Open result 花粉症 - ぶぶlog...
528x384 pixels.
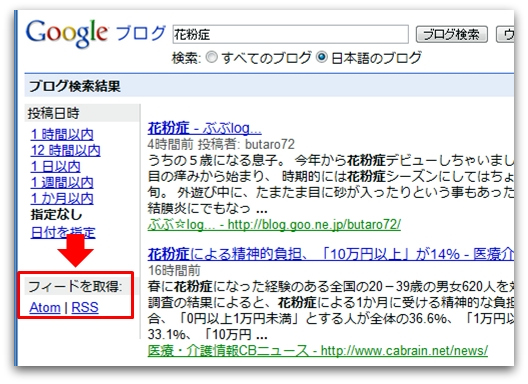click(x=204, y=128)
